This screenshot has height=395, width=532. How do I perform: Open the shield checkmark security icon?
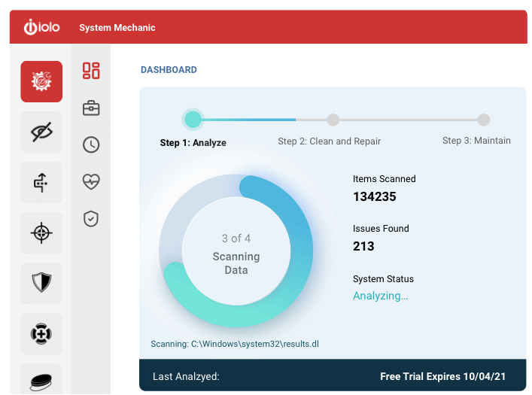91,219
